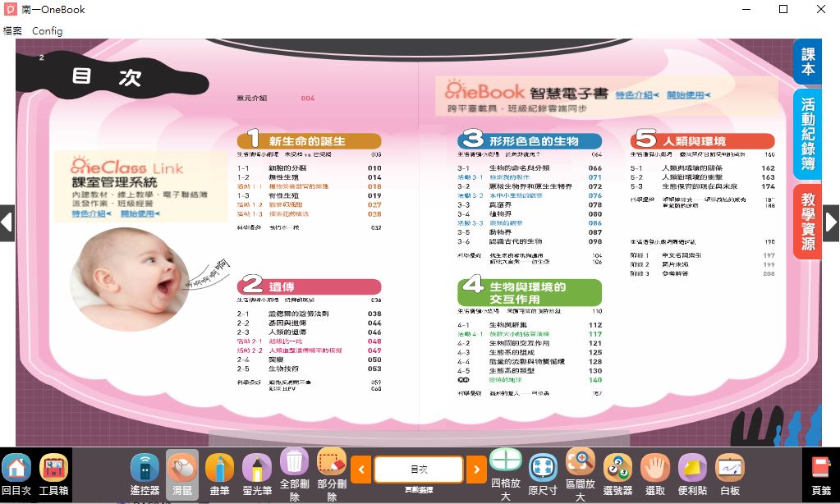Go to next page with orange right arrow
This screenshot has height=504, width=840.
pyautogui.click(x=476, y=470)
